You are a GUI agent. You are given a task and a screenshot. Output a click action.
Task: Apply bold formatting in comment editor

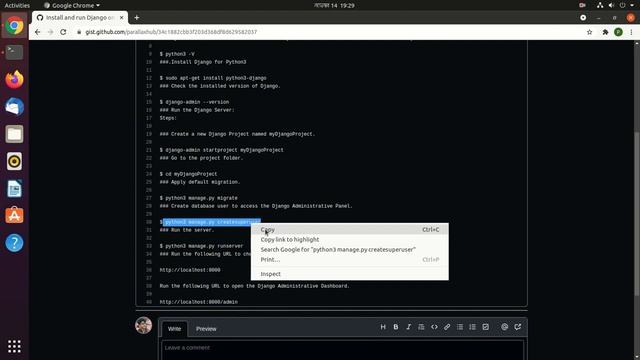tap(396, 327)
